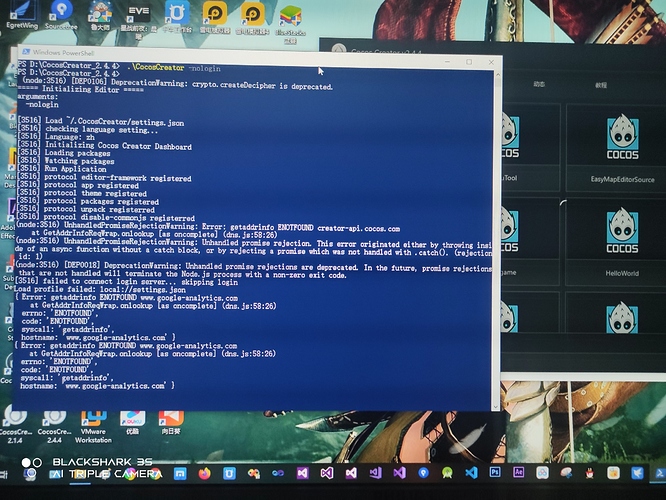Click the '===== Initializing Editor =====' line
The image size is (666, 500).
pos(80,89)
